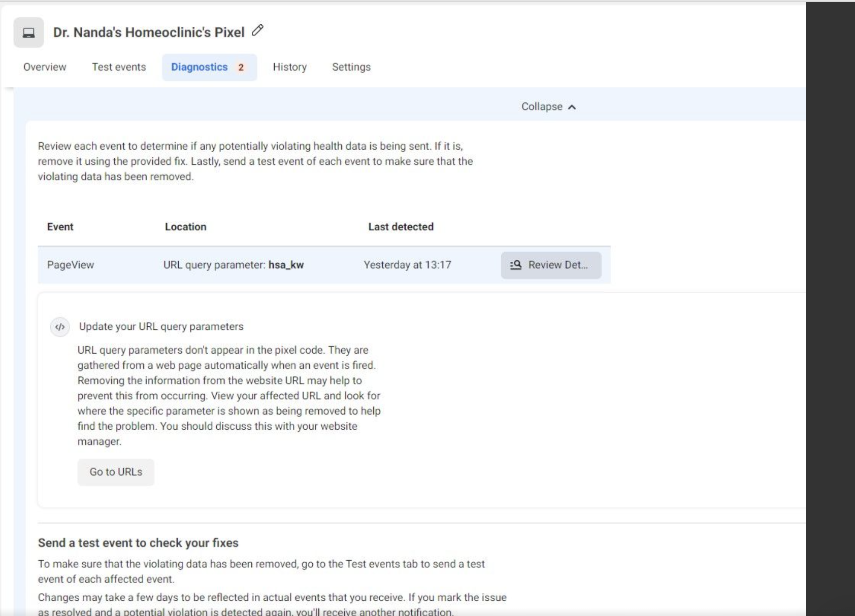Open the Settings tab
Image resolution: width=855 pixels, height=616 pixels.
click(x=351, y=67)
